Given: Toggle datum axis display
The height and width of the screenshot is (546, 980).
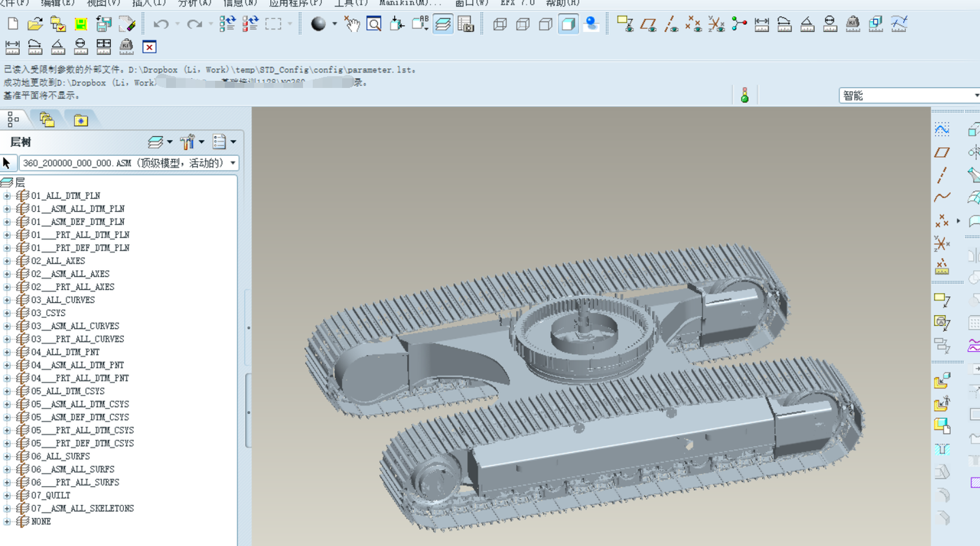Looking at the screenshot, I should click(671, 25).
